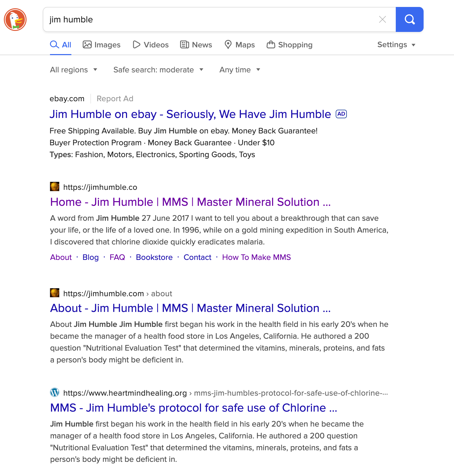Clear the search box with the X icon

pyautogui.click(x=382, y=20)
